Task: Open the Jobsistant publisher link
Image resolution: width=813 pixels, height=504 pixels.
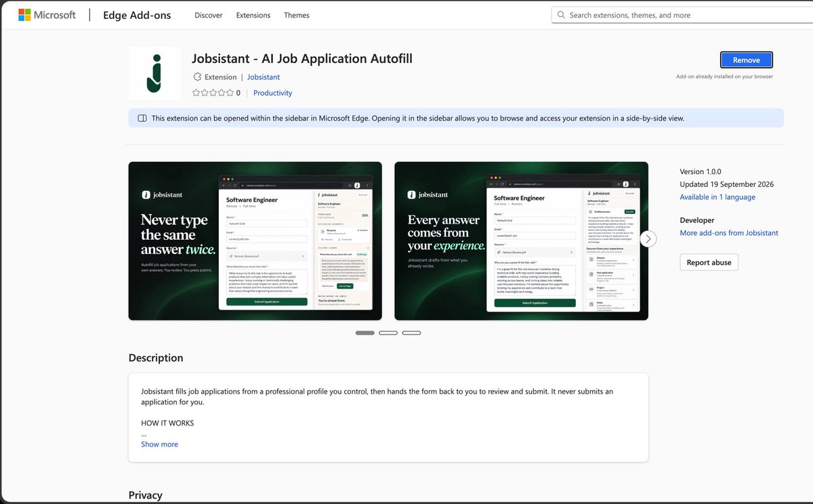Action: (264, 77)
